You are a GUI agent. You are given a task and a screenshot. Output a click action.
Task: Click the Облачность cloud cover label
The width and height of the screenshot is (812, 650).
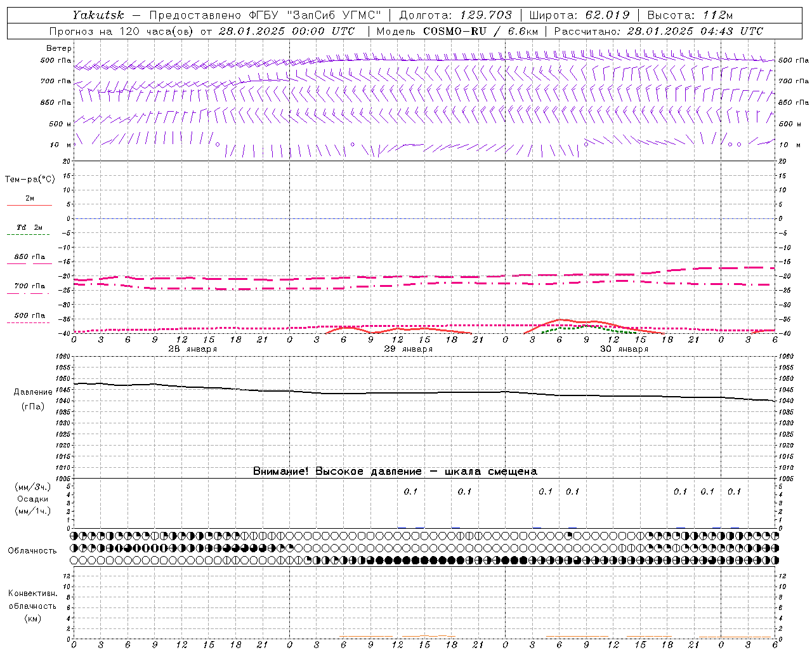click(32, 550)
